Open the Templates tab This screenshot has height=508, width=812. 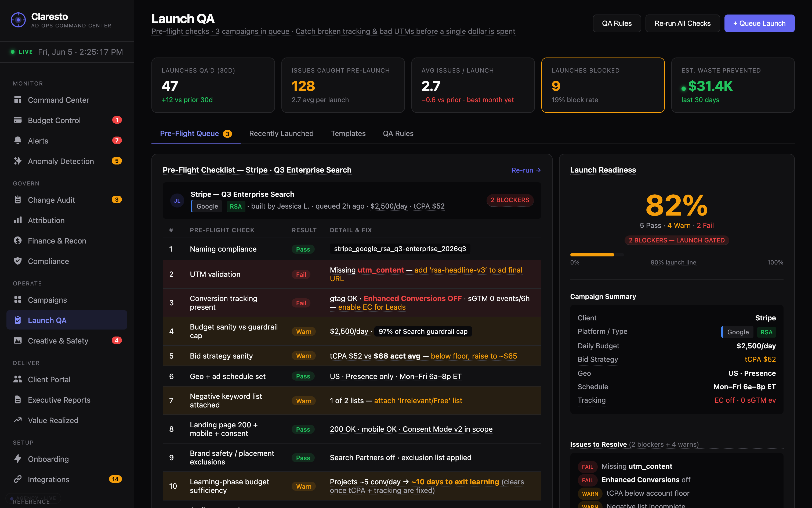tap(348, 134)
